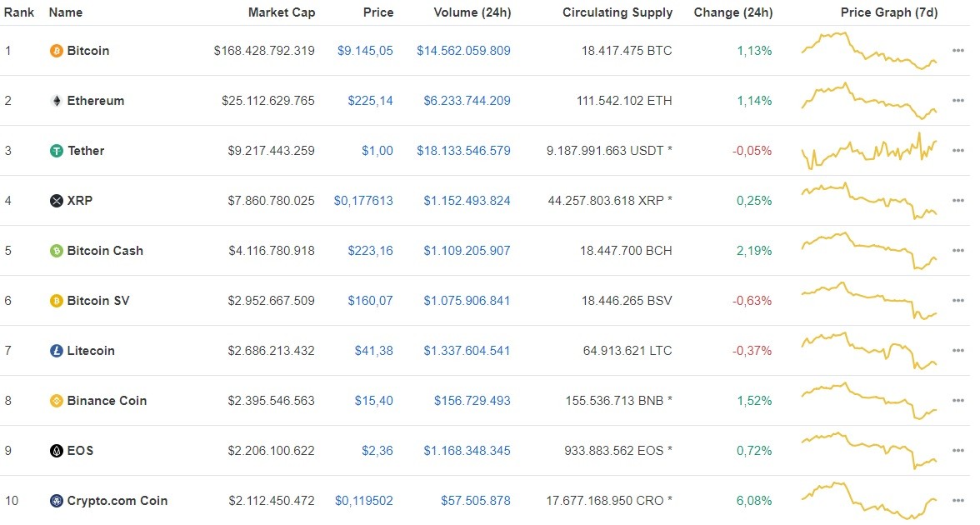
Task: Select the Bitcoin Cash logo icon
Action: (55, 251)
